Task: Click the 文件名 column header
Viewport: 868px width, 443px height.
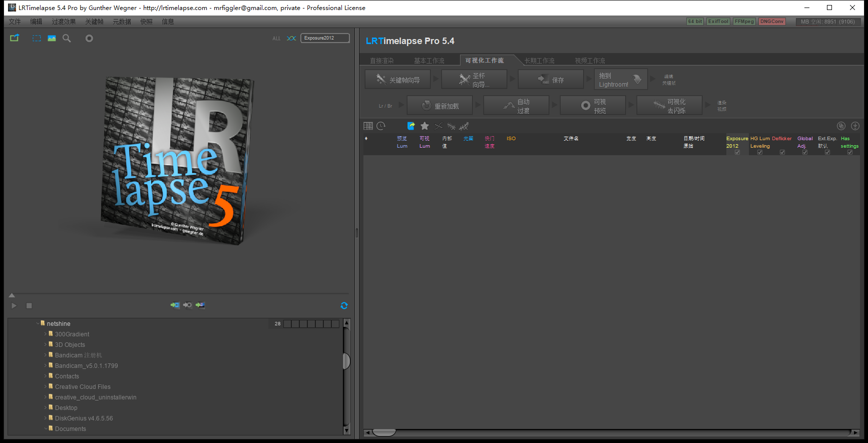Action: pos(571,139)
